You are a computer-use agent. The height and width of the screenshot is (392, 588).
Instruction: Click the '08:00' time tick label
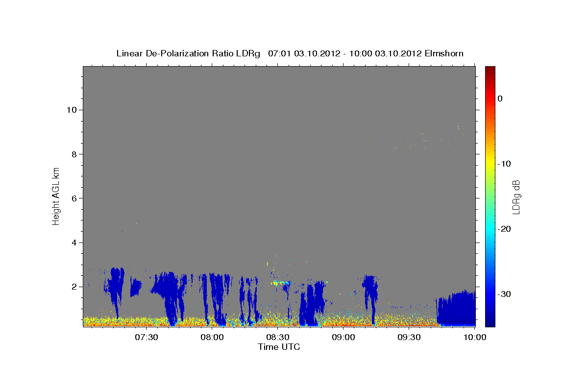[x=212, y=337]
